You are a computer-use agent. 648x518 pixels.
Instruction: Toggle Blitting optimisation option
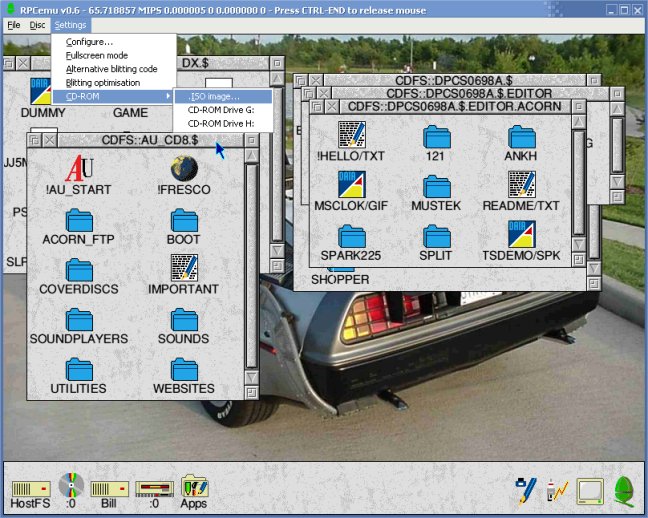click(103, 82)
